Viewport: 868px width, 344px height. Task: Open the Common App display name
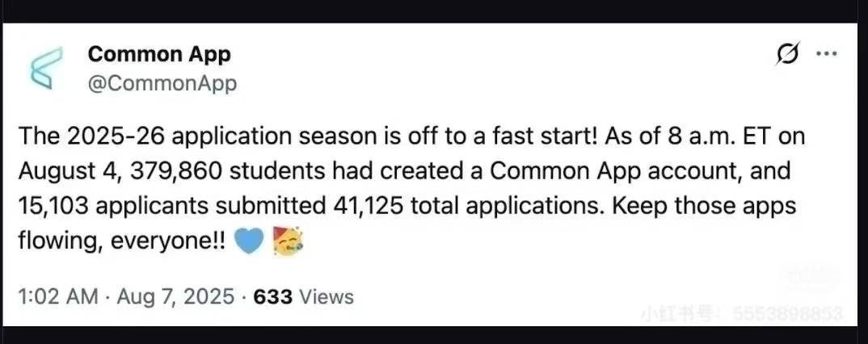pos(159,54)
